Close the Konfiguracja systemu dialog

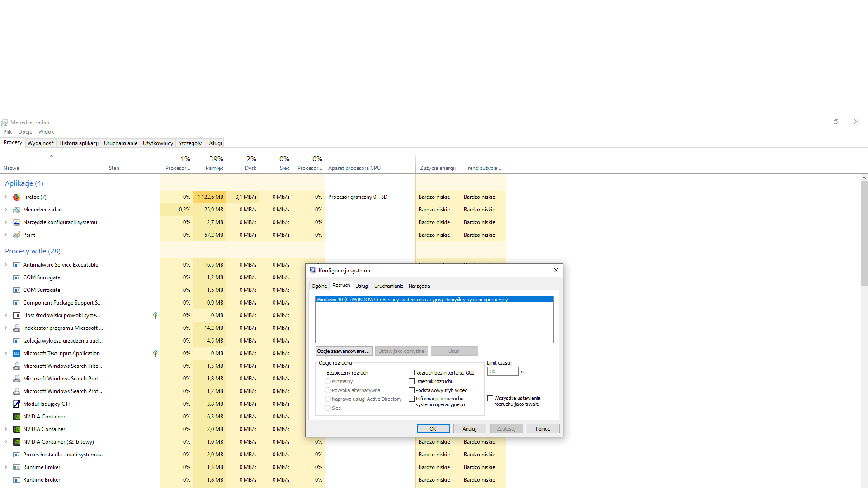(x=556, y=270)
